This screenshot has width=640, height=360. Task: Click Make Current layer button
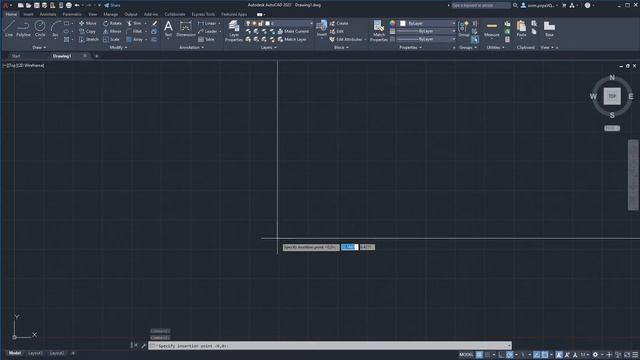pos(293,31)
